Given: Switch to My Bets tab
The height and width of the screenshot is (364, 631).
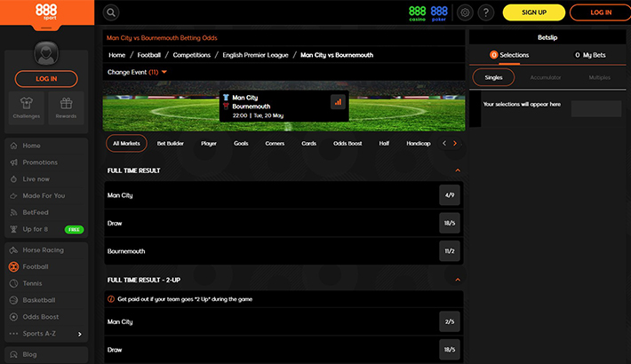Looking at the screenshot, I should [x=590, y=55].
